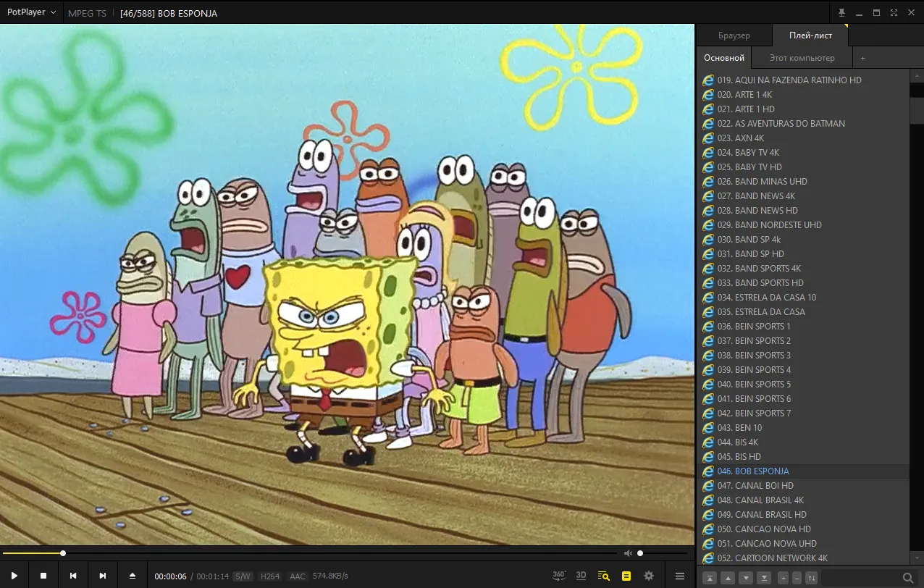The image size is (924, 588).
Task: Select 032. BAND SPORTS 4K channel
Action: (x=802, y=269)
